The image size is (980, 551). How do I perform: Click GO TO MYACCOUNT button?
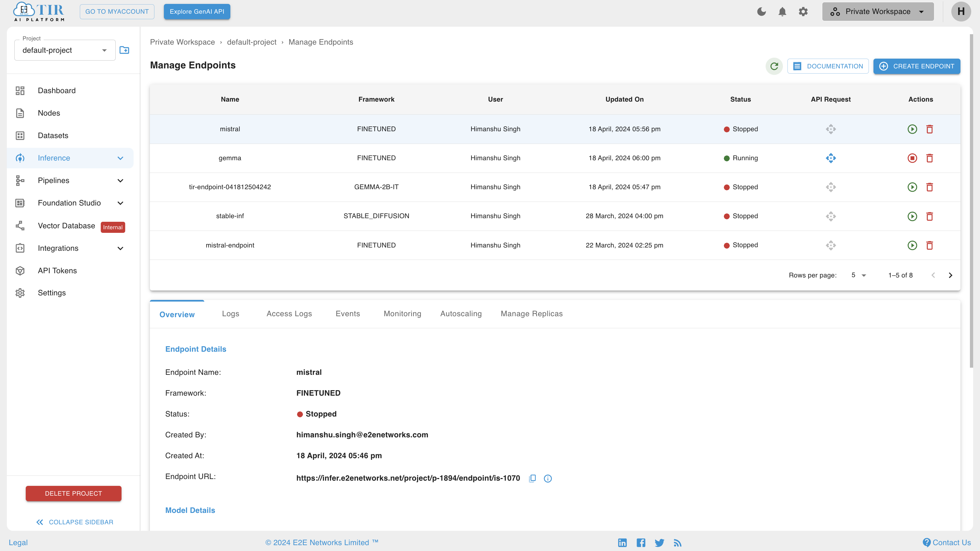[117, 11]
